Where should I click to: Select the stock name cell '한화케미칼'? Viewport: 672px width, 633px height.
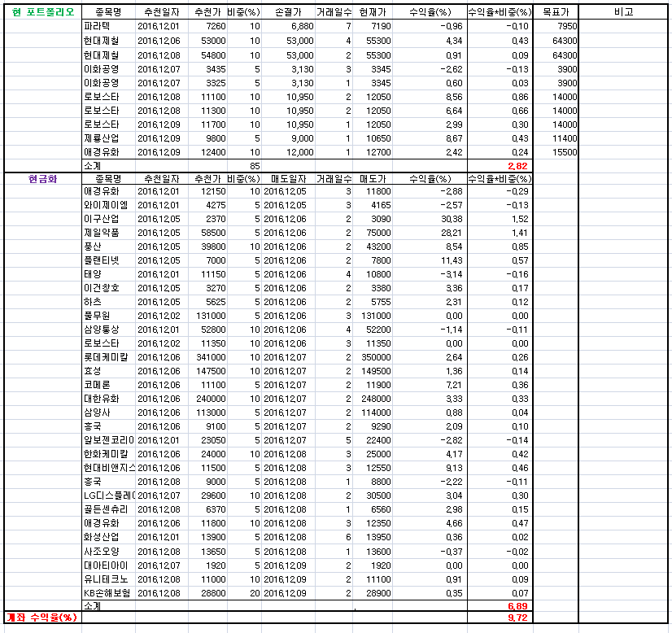click(106, 454)
